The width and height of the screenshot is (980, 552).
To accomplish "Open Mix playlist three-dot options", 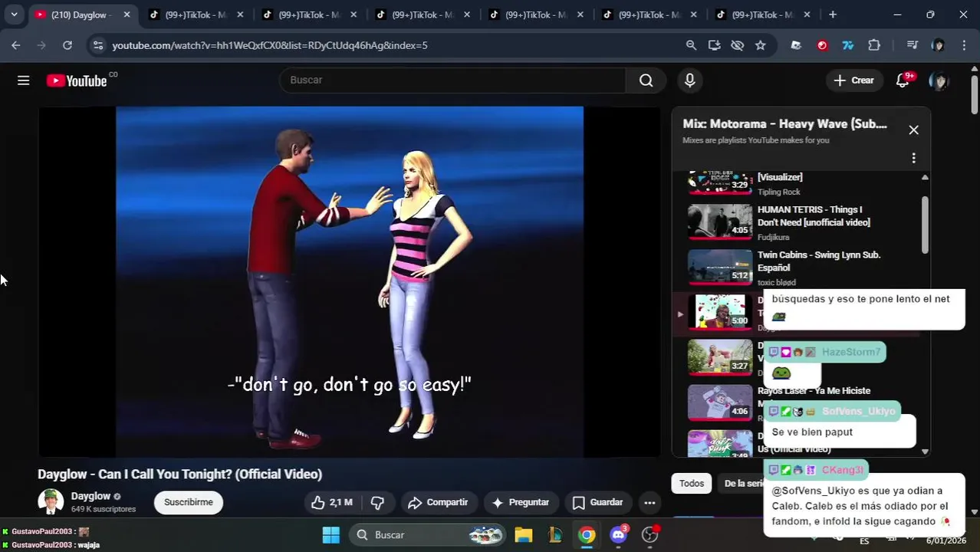I will pos(913,158).
